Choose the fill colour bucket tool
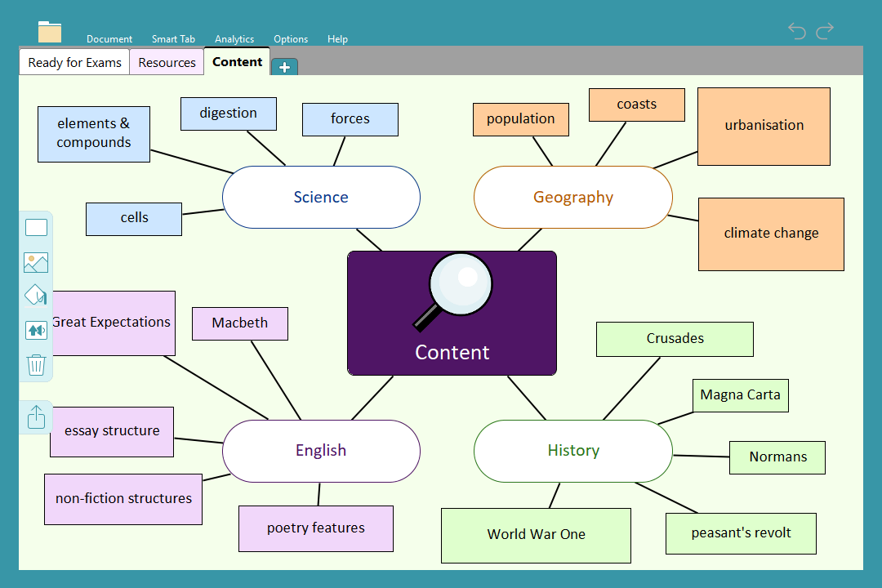882x588 pixels. 36,296
